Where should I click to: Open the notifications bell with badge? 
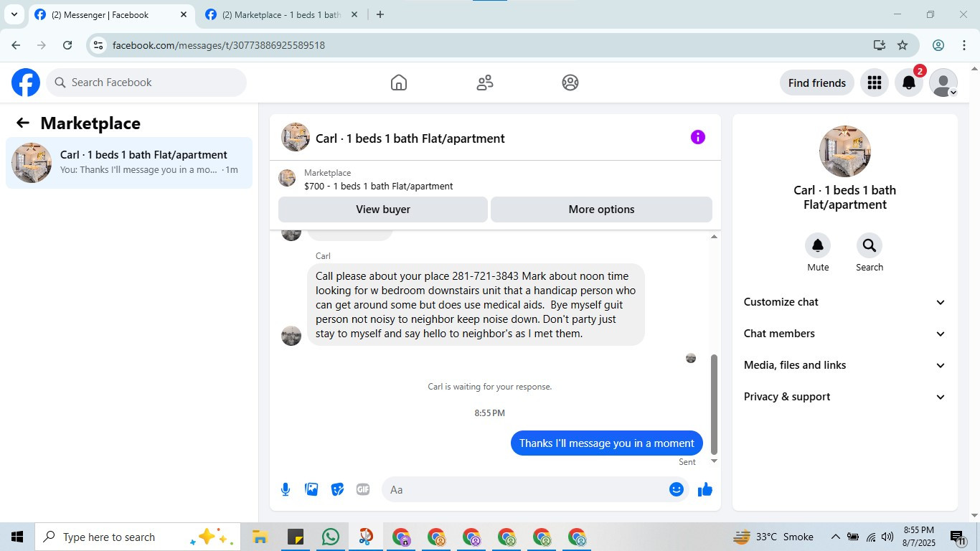(x=909, y=83)
